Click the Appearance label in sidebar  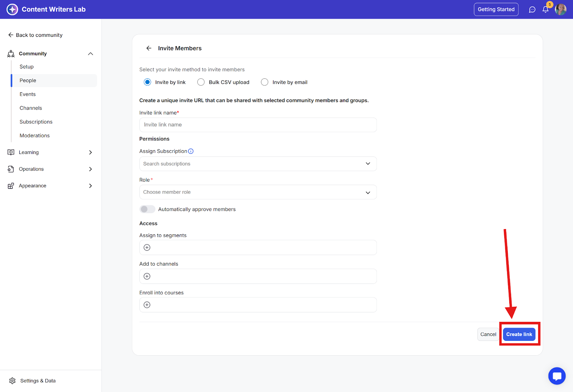(x=33, y=186)
